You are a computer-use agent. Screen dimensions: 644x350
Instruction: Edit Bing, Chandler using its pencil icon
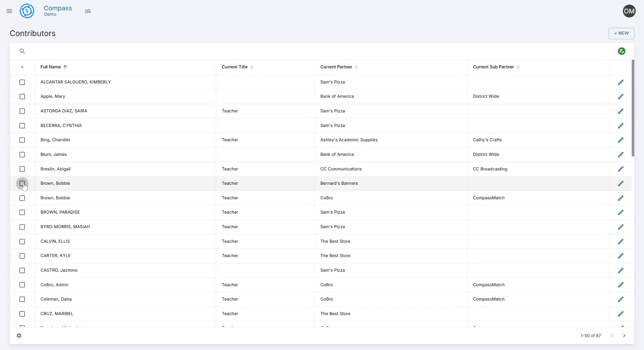coord(621,140)
